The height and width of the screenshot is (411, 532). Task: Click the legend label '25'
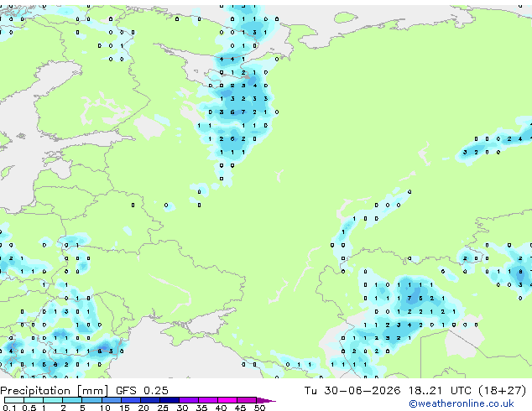(x=163, y=408)
